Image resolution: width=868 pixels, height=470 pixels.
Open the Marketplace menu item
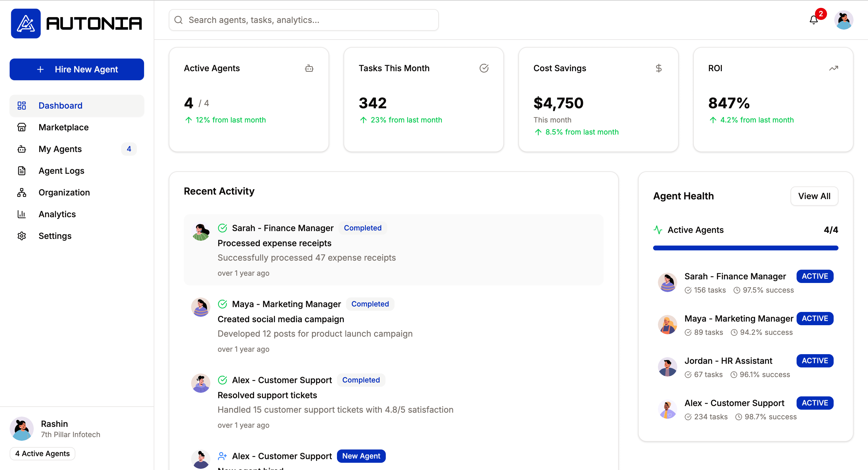tap(63, 127)
